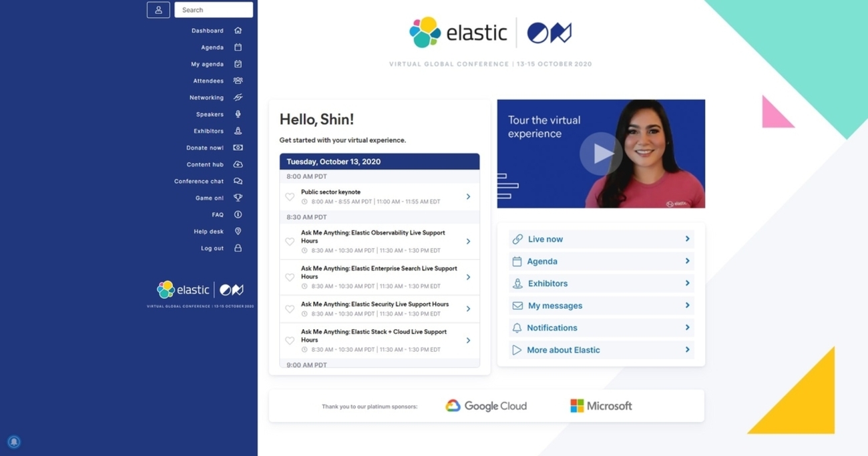Open Public sector keynote session title
The width and height of the screenshot is (868, 456).
click(x=331, y=192)
